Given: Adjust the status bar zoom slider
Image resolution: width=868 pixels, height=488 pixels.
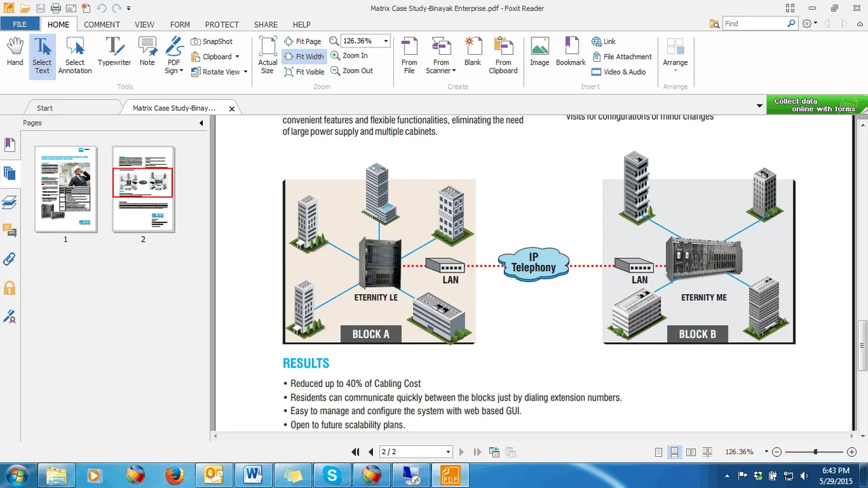Looking at the screenshot, I should pyautogui.click(x=815, y=452).
